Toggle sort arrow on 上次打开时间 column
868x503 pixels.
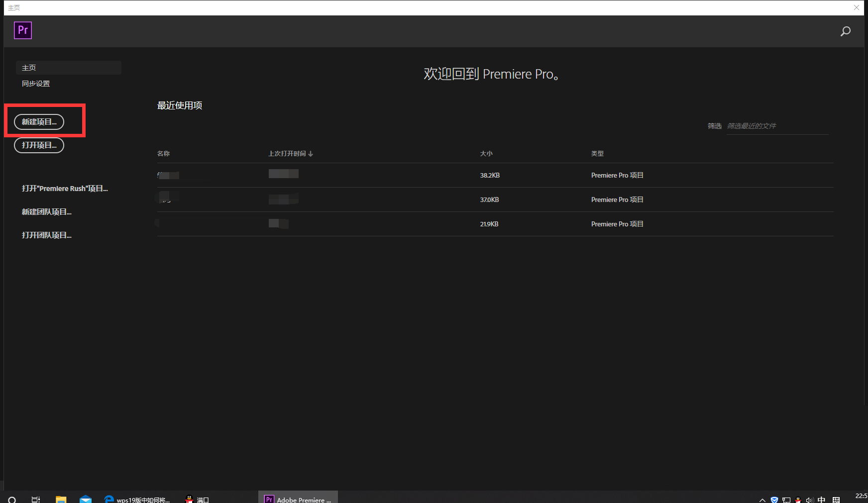coord(311,154)
